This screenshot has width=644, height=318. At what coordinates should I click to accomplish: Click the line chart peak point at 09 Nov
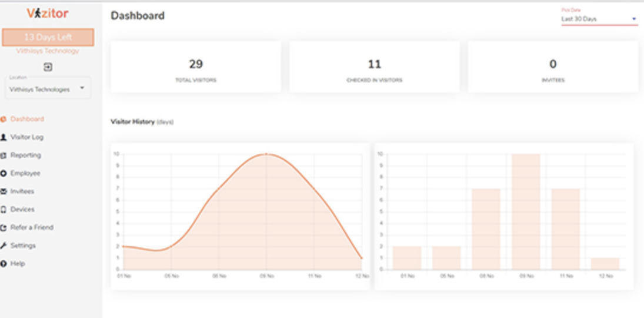266,154
